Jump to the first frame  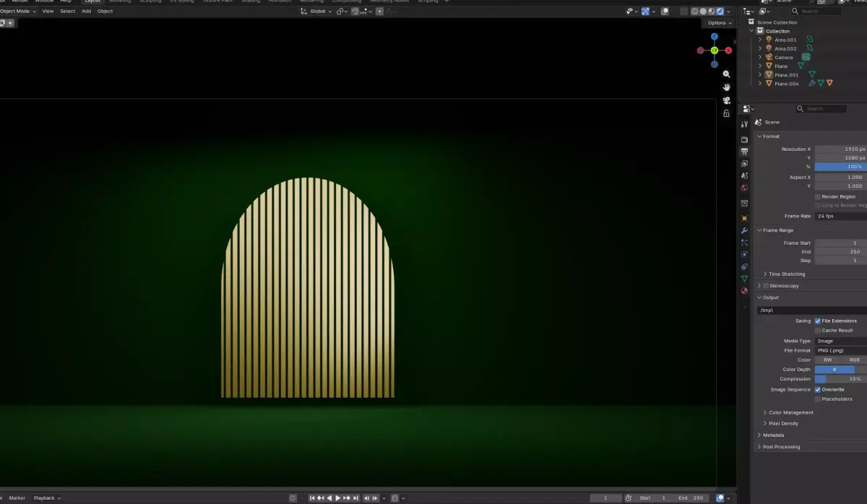[313, 498]
